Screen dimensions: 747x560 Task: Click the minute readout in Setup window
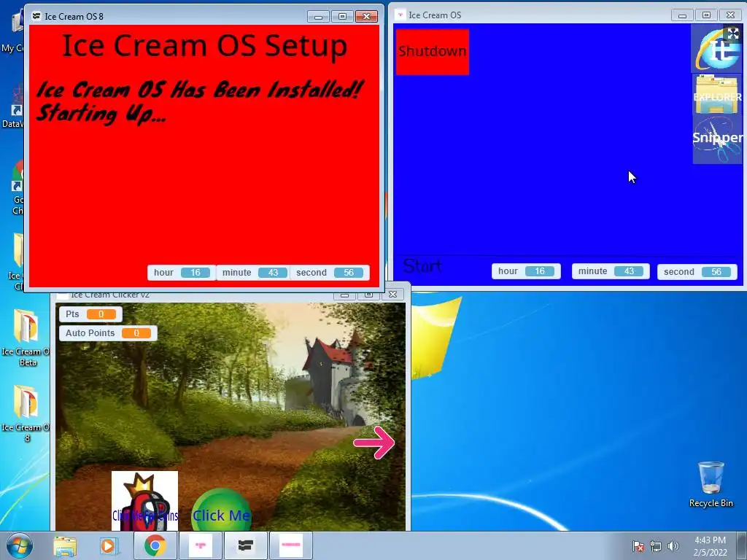(x=254, y=273)
